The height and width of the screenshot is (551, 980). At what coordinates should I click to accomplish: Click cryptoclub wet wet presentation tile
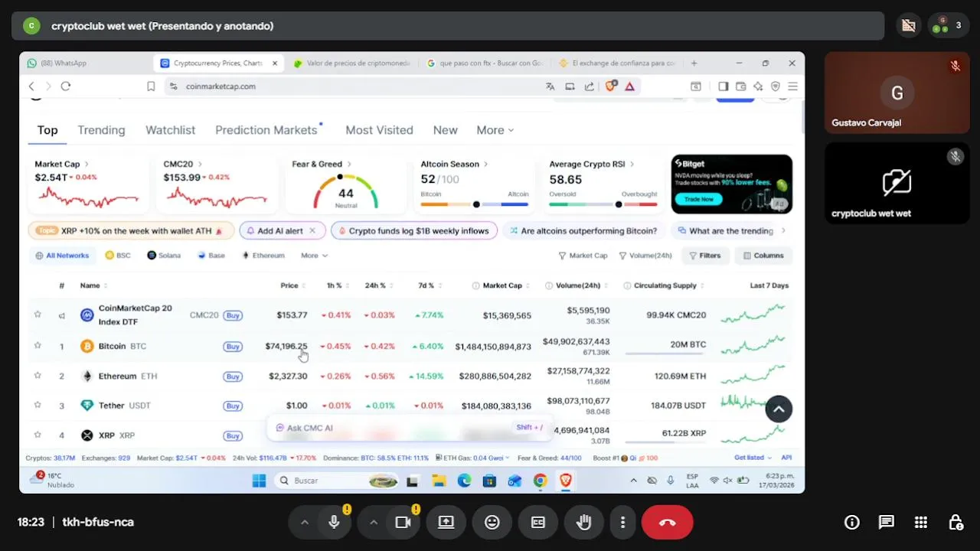(897, 183)
